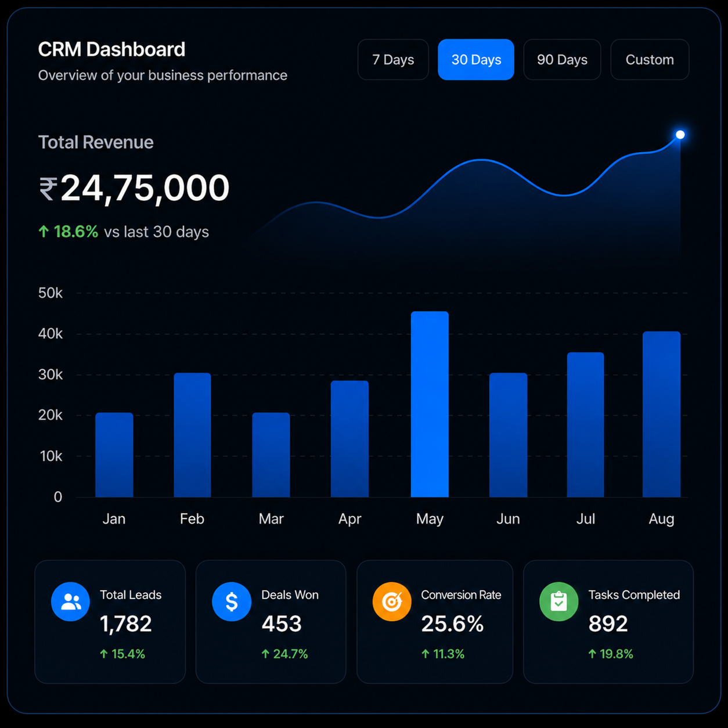Click the green arrow beside 18.6%
This screenshot has width=728, height=728.
tap(44, 232)
